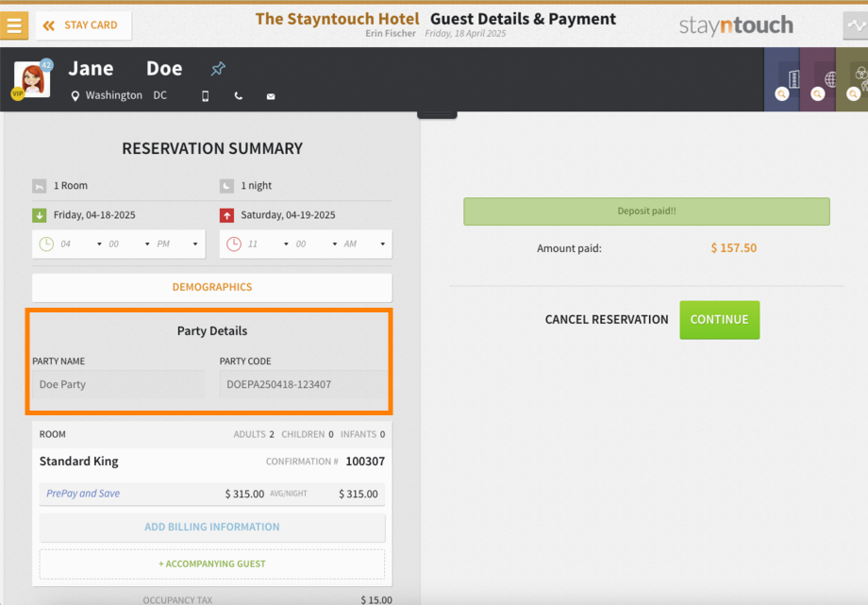Viewport: 868px width, 605px height.
Task: Click the Party Code field
Action: pos(304,384)
